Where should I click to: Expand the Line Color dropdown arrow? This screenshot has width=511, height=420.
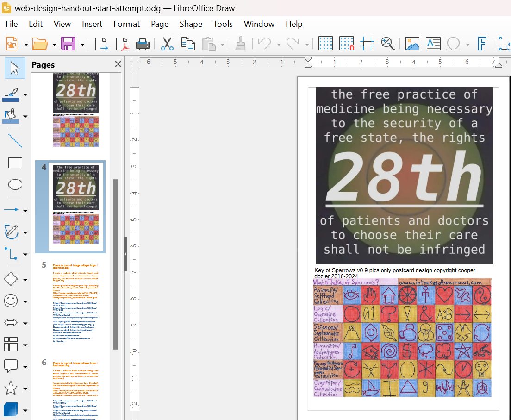tap(25, 95)
